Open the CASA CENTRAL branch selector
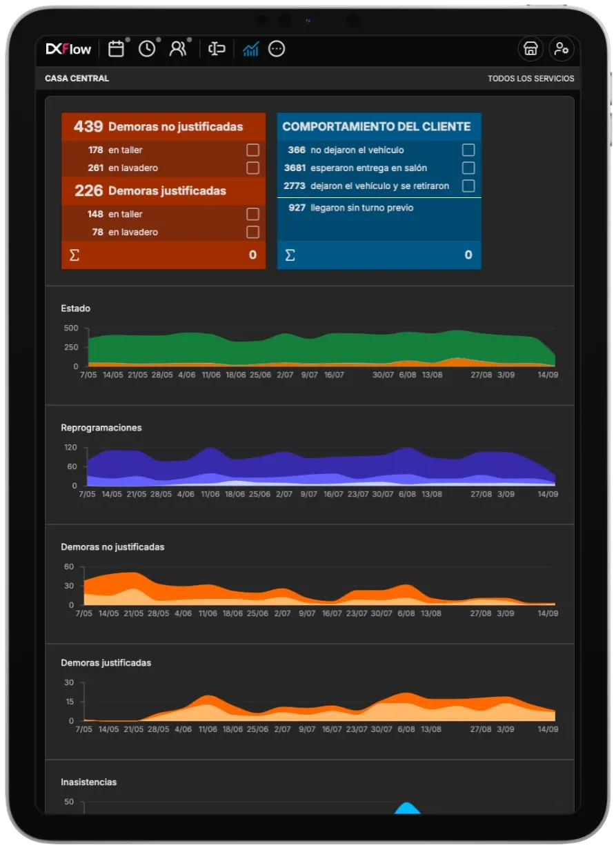 77,79
